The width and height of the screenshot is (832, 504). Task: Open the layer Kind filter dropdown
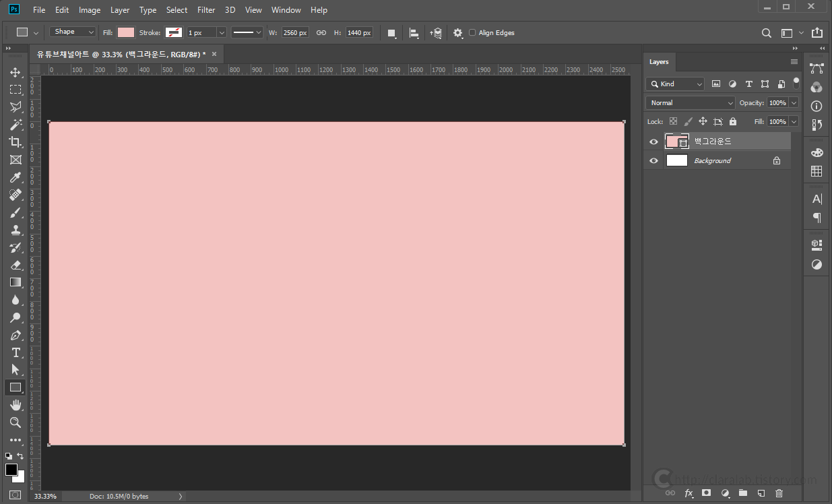(675, 84)
